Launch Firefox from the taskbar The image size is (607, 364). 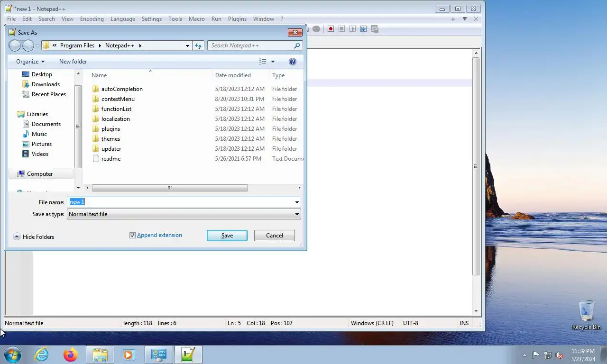(71, 355)
